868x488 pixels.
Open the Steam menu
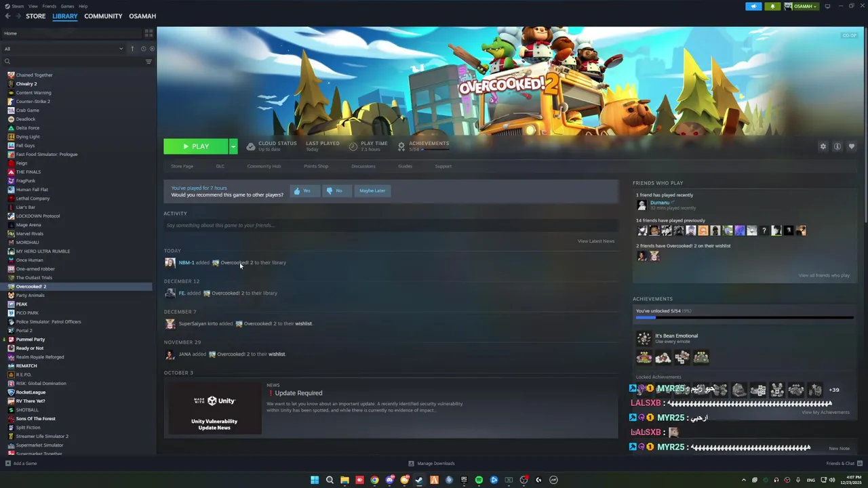[x=15, y=6]
